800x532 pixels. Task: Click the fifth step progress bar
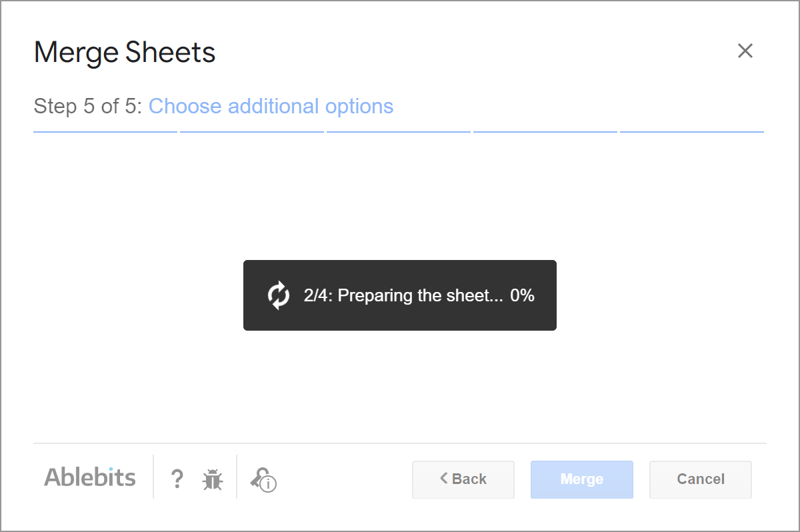tap(691, 133)
